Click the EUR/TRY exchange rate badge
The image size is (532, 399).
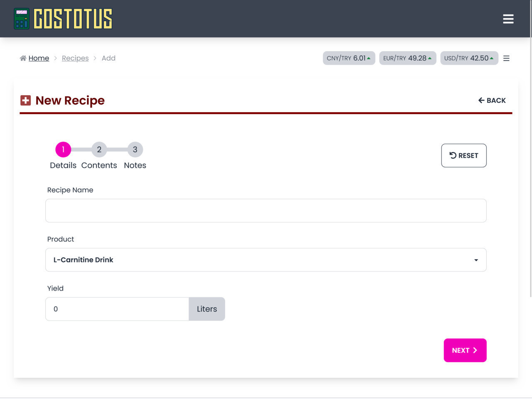pyautogui.click(x=407, y=58)
